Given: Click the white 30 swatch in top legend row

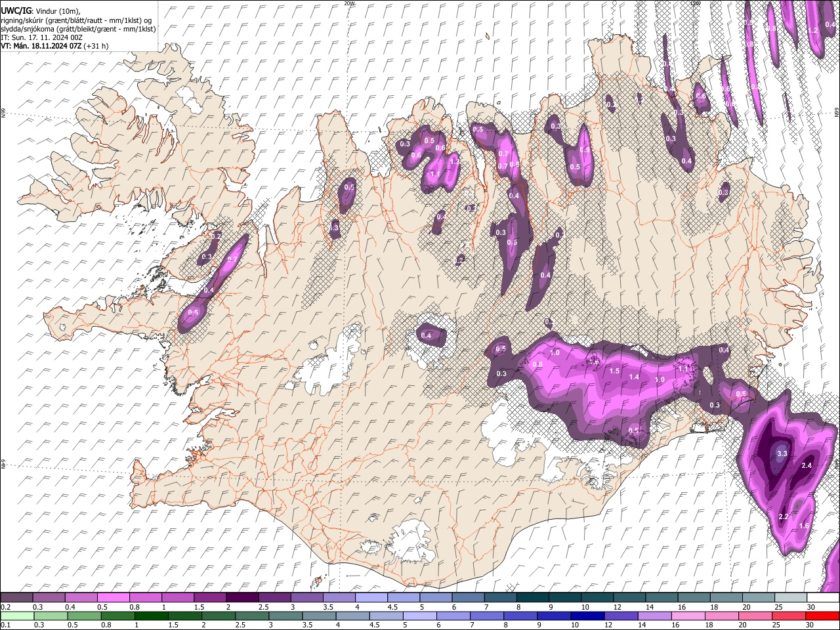Looking at the screenshot, I should (822, 597).
